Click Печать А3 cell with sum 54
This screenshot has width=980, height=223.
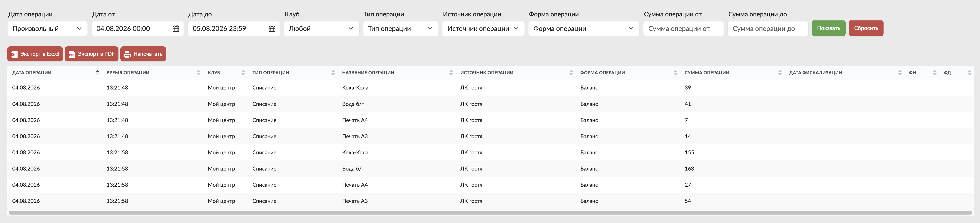[x=354, y=201]
